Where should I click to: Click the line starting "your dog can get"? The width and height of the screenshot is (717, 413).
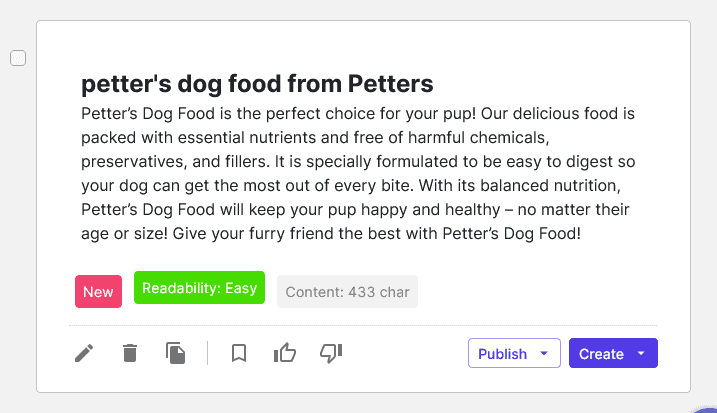(x=358, y=186)
